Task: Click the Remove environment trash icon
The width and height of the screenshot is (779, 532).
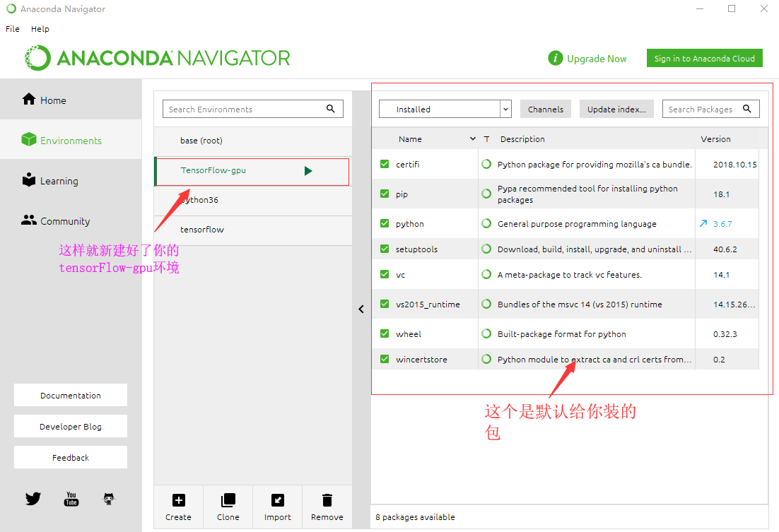Action: [x=327, y=500]
